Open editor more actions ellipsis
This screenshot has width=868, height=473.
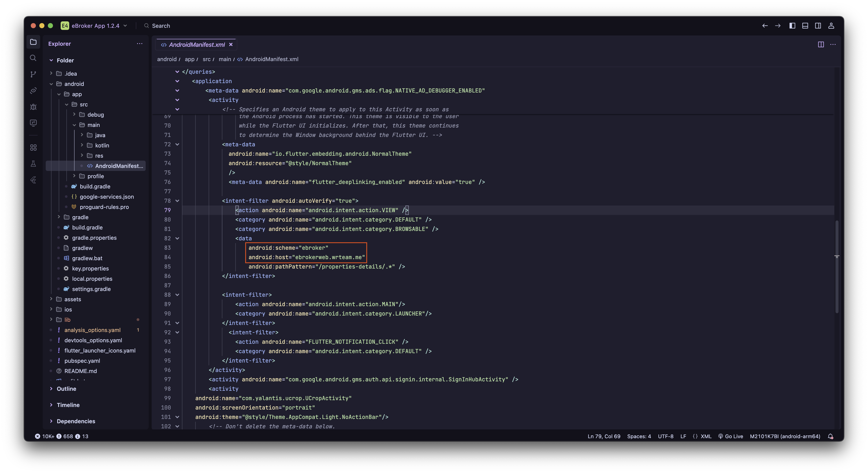pos(833,44)
